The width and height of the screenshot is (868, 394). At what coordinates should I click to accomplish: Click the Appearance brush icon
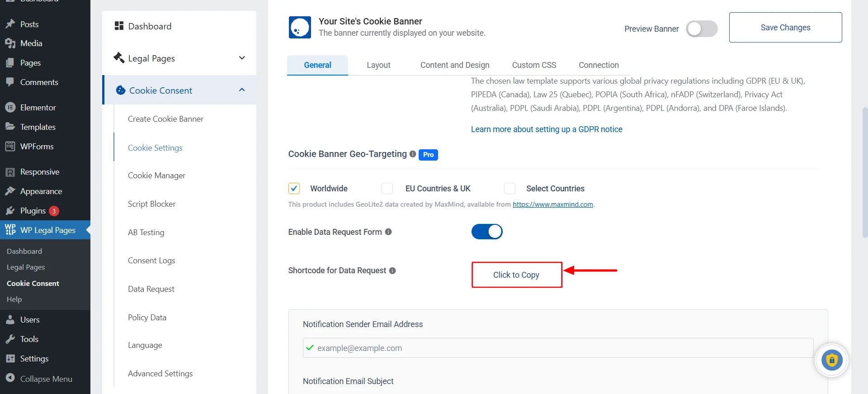[x=10, y=191]
